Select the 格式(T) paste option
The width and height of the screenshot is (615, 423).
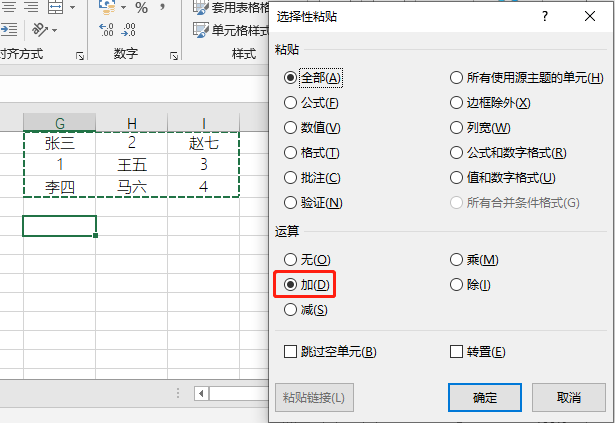(311, 153)
